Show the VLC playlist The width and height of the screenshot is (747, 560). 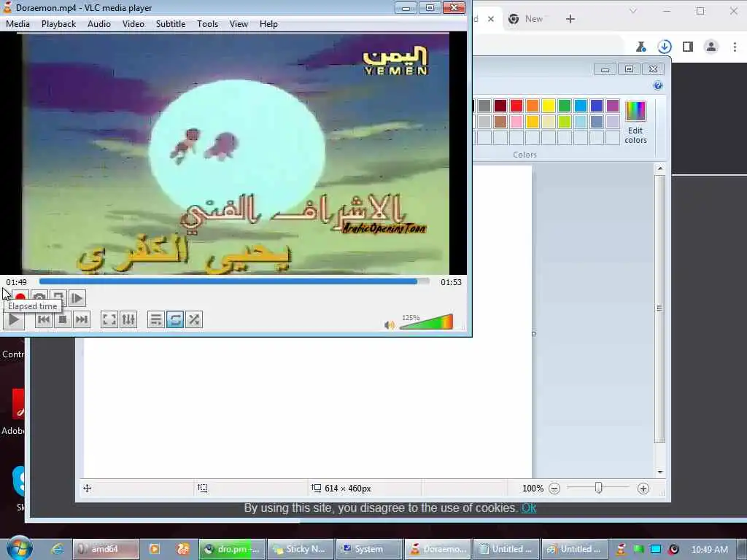point(156,319)
